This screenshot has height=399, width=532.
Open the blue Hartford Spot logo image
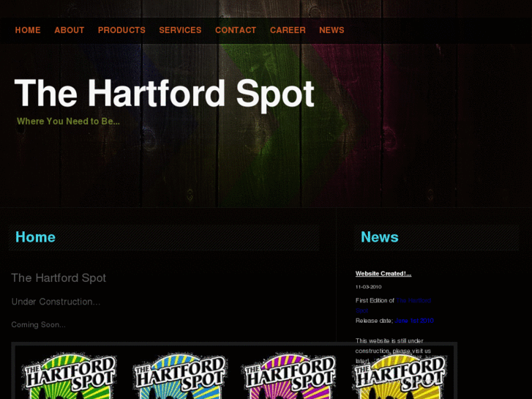tap(180, 376)
